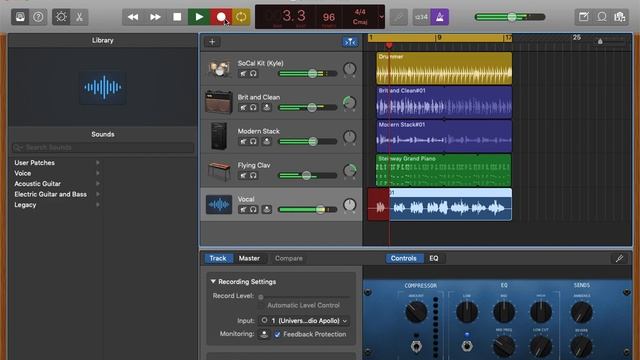Toggle the Smart Controls dial button
The height and width of the screenshot is (360, 640).
click(x=61, y=17)
